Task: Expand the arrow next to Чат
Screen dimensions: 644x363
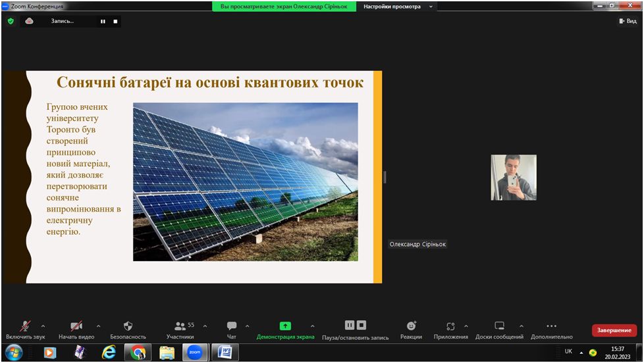Action: pyautogui.click(x=247, y=326)
